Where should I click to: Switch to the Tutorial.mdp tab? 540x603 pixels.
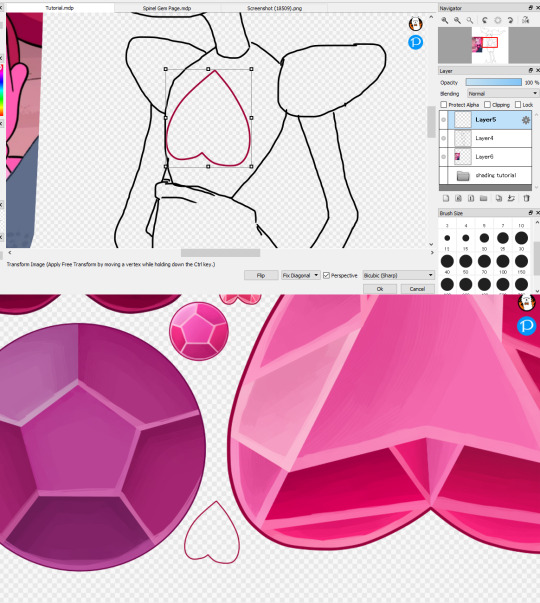click(59, 8)
